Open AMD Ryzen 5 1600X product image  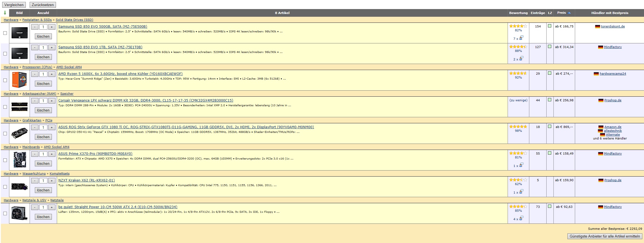[x=19, y=80]
